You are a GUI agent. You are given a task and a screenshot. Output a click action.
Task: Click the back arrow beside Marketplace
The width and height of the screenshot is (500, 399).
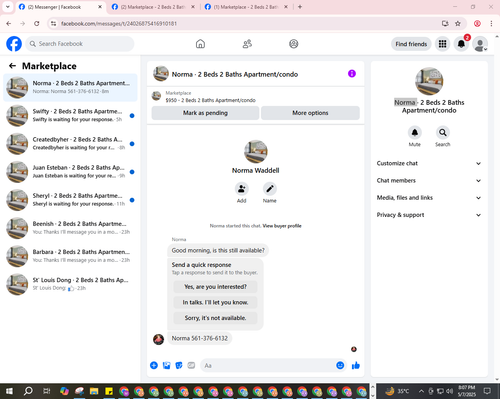click(12, 66)
